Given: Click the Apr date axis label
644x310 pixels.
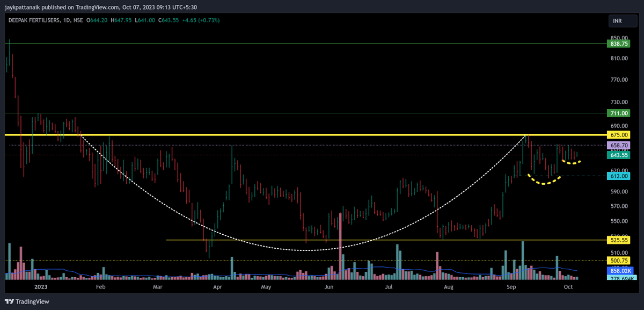Looking at the screenshot, I should (x=218, y=287).
